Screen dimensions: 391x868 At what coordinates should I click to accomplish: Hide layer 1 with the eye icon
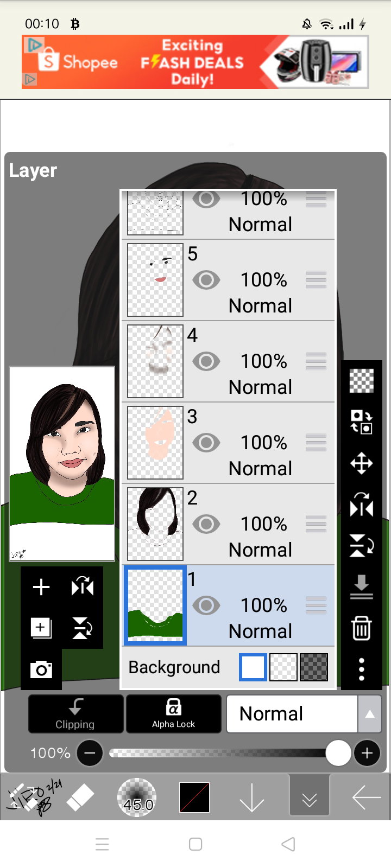[206, 605]
